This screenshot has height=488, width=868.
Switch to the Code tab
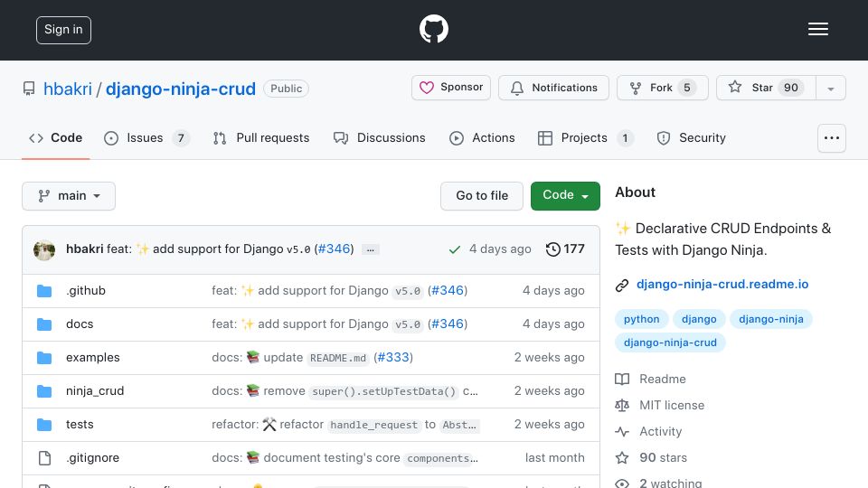pos(55,137)
